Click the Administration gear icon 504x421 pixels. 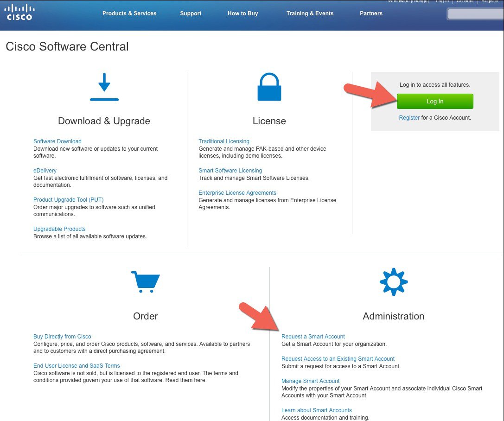(x=394, y=282)
